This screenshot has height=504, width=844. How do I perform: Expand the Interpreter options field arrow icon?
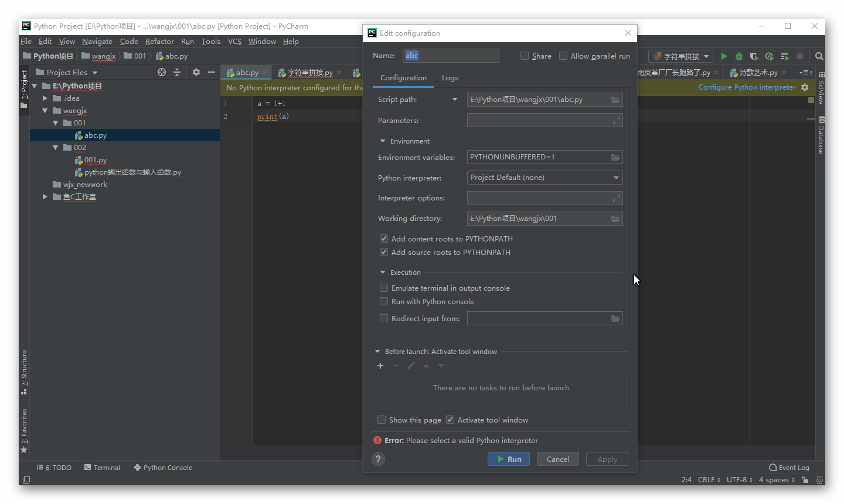617,198
